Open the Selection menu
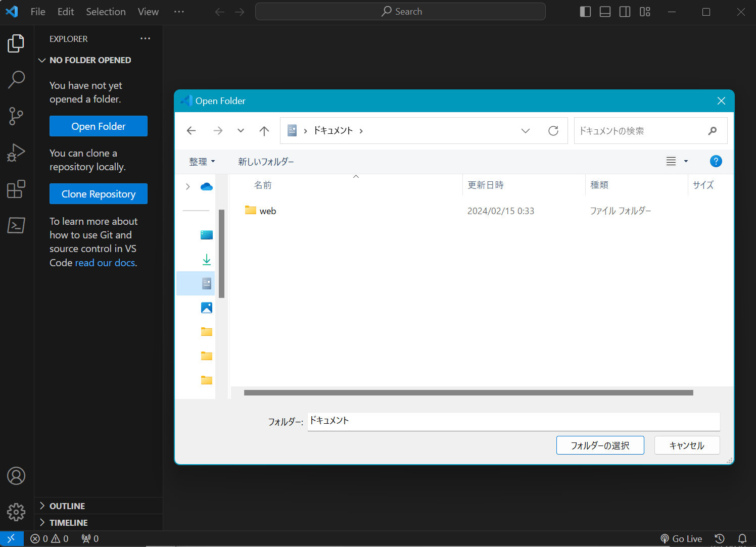This screenshot has width=756, height=547. click(106, 12)
